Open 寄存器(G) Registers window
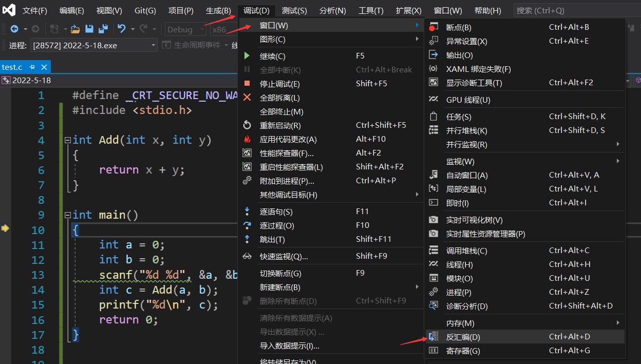641x364 pixels. [463, 351]
